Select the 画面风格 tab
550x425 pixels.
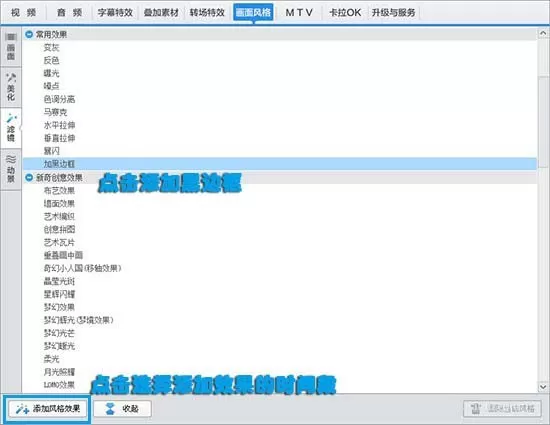coord(253,13)
